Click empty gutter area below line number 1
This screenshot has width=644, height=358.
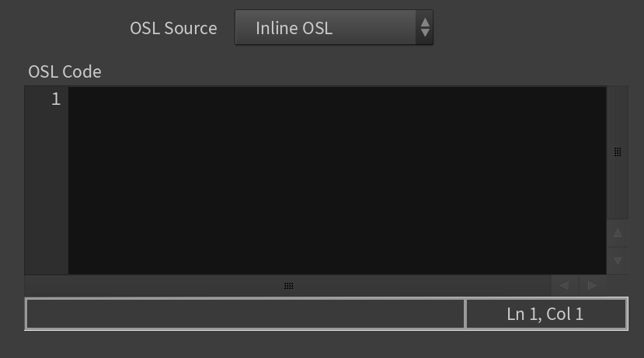click(x=47, y=193)
